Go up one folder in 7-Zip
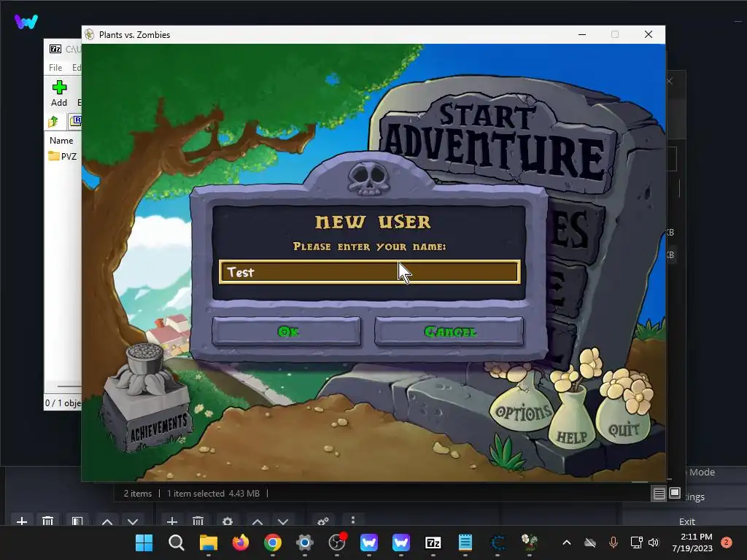 53,122
